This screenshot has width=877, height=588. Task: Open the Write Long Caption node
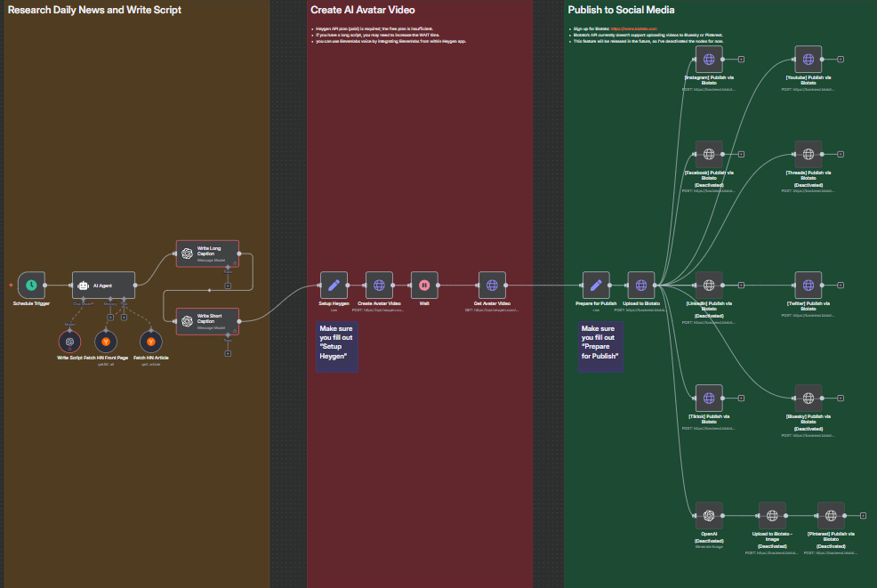(207, 254)
